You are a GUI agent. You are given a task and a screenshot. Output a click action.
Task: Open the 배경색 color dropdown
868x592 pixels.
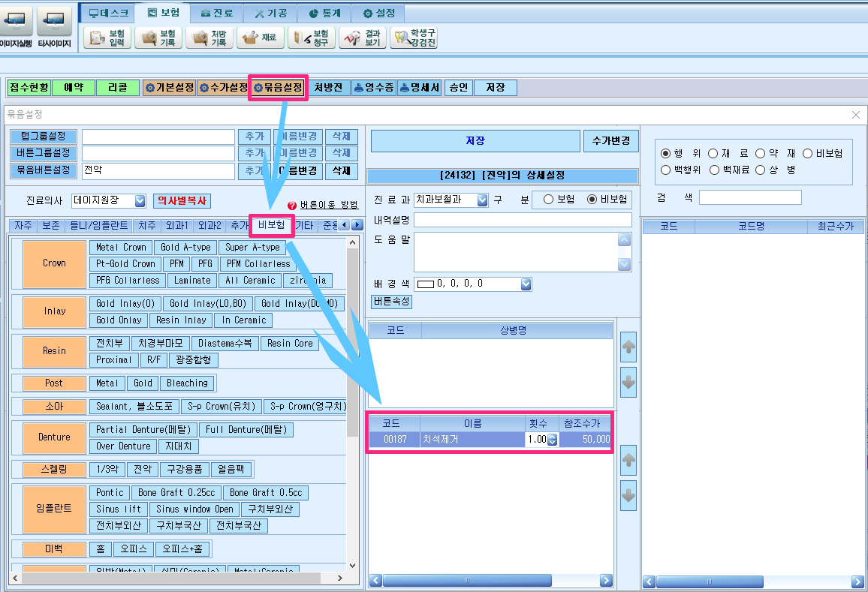[526, 284]
